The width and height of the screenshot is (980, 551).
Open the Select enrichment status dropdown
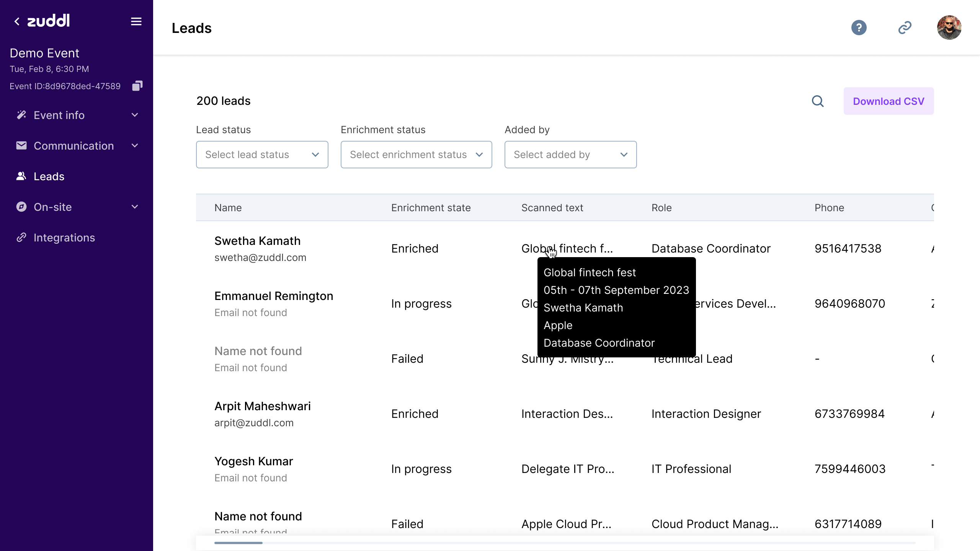[416, 155]
